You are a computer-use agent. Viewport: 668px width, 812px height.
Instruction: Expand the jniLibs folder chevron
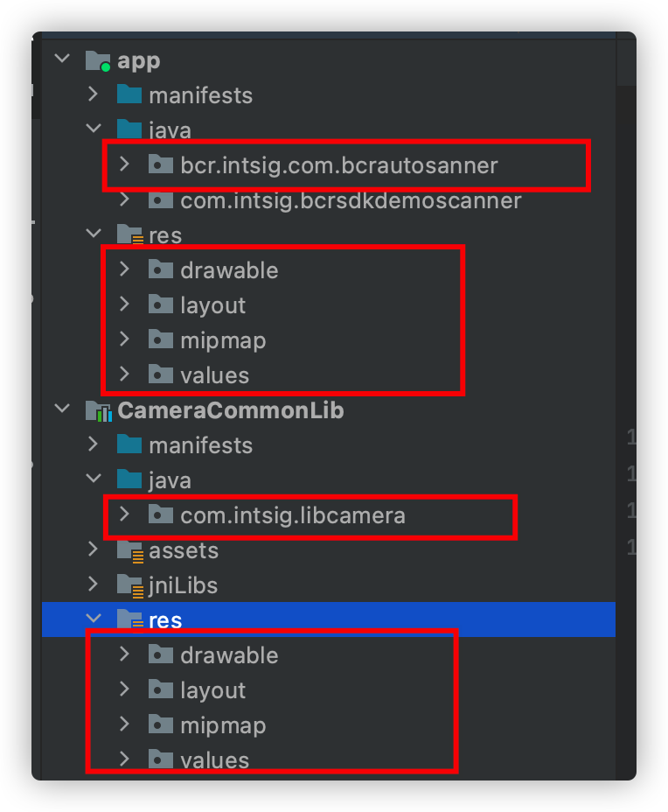(94, 584)
